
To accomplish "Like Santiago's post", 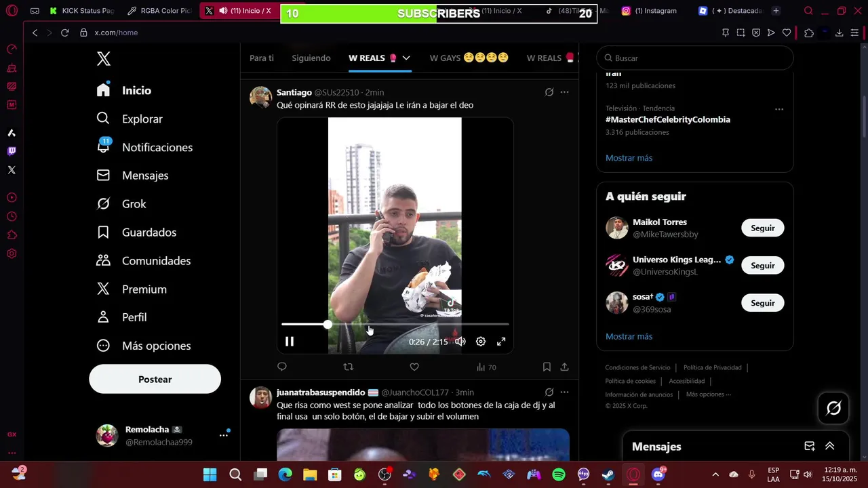I will [414, 367].
